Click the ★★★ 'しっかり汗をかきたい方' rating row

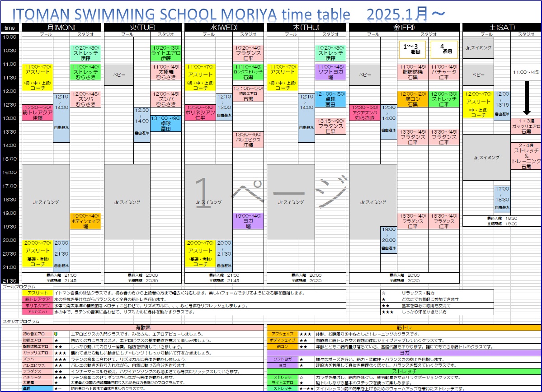coord(437,312)
